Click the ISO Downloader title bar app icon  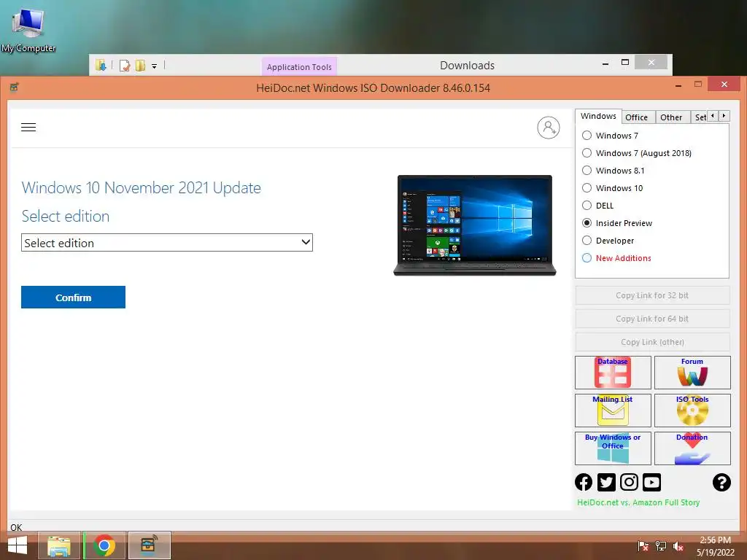(15, 87)
